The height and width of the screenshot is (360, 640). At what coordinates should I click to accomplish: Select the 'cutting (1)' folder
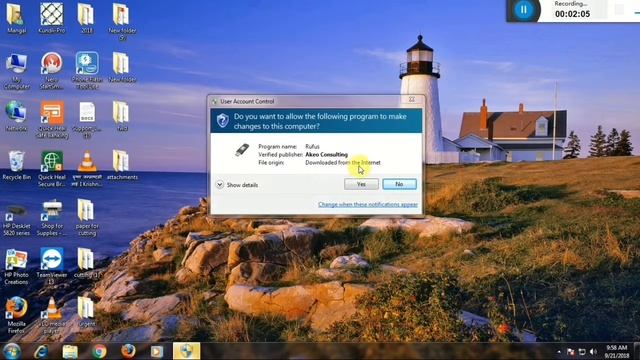(87, 263)
